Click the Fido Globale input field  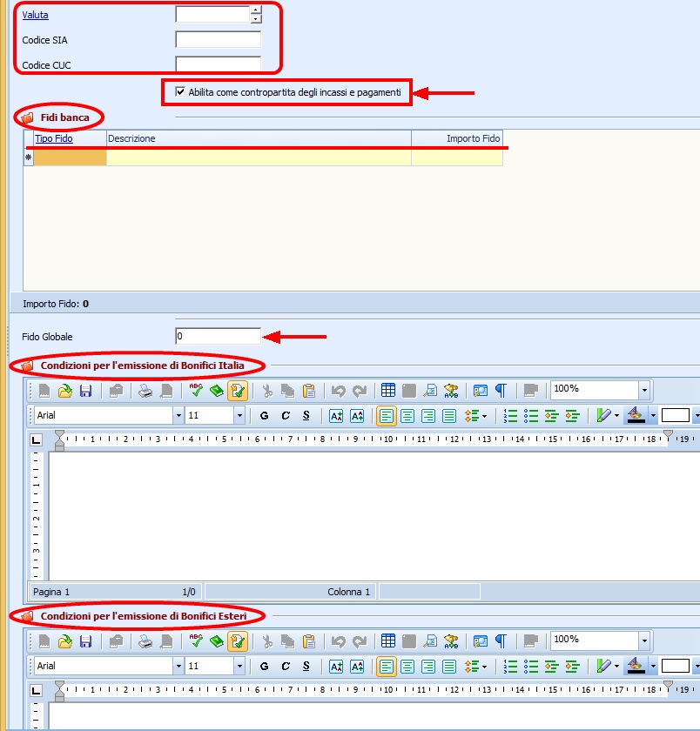pyautogui.click(x=218, y=336)
